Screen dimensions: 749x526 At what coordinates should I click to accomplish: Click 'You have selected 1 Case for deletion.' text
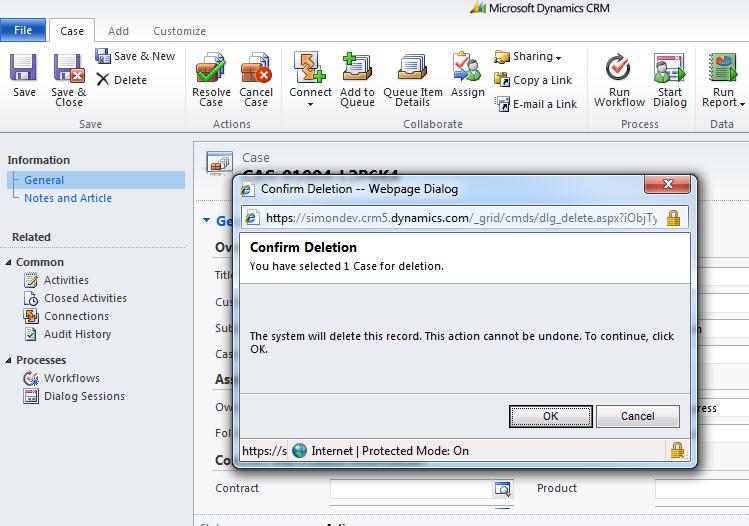(347, 266)
